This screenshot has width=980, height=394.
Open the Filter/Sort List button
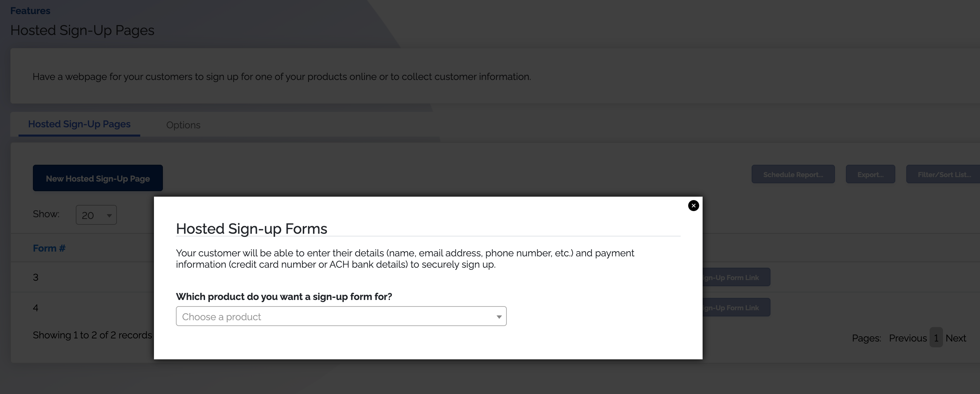tap(943, 174)
